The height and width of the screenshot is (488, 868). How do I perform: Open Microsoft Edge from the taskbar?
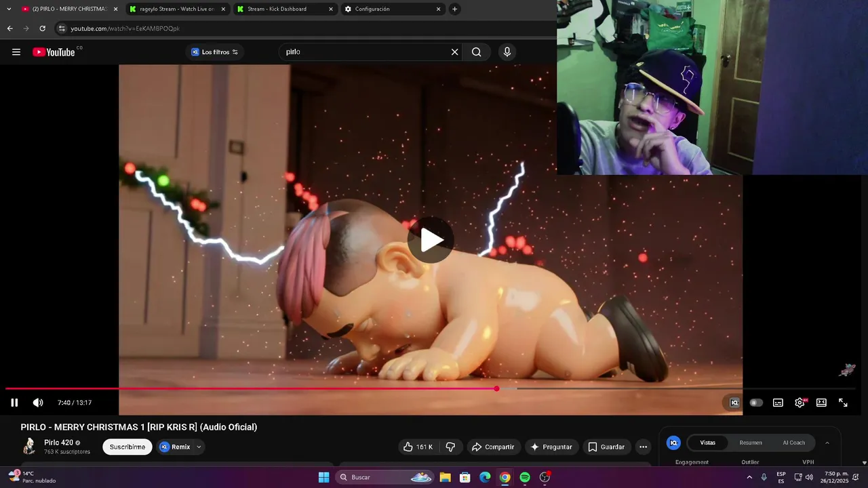coord(485,477)
